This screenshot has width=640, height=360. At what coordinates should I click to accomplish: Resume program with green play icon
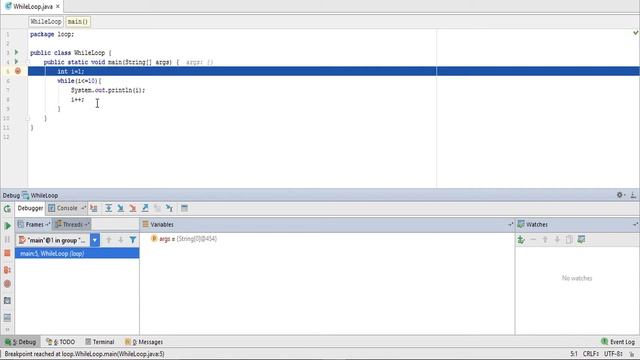pyautogui.click(x=7, y=226)
